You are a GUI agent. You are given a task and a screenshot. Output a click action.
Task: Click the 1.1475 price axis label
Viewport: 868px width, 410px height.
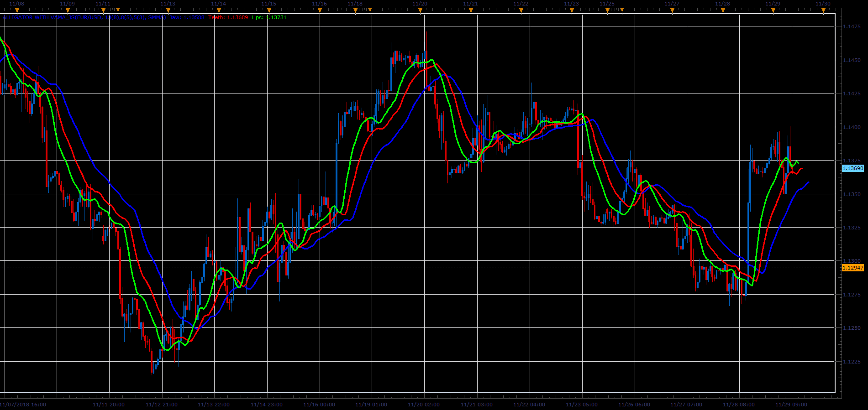point(852,26)
